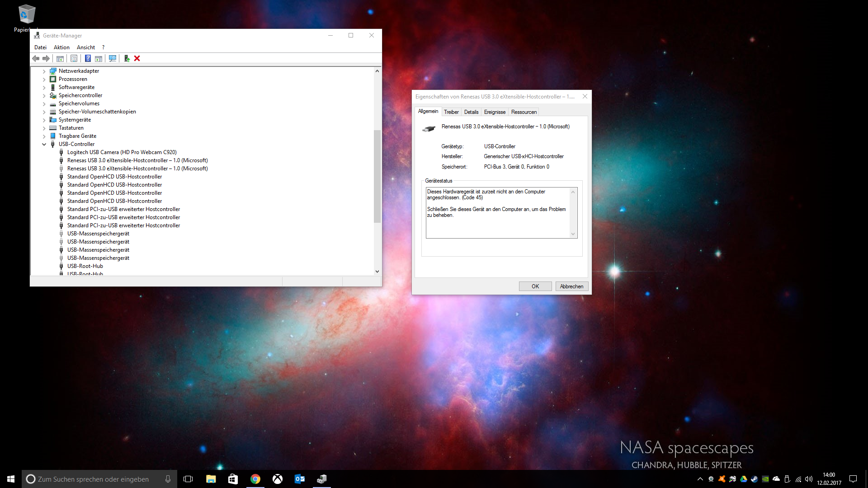868x488 pixels.
Task: Expand the Netzwerkadapter node
Action: coord(44,71)
